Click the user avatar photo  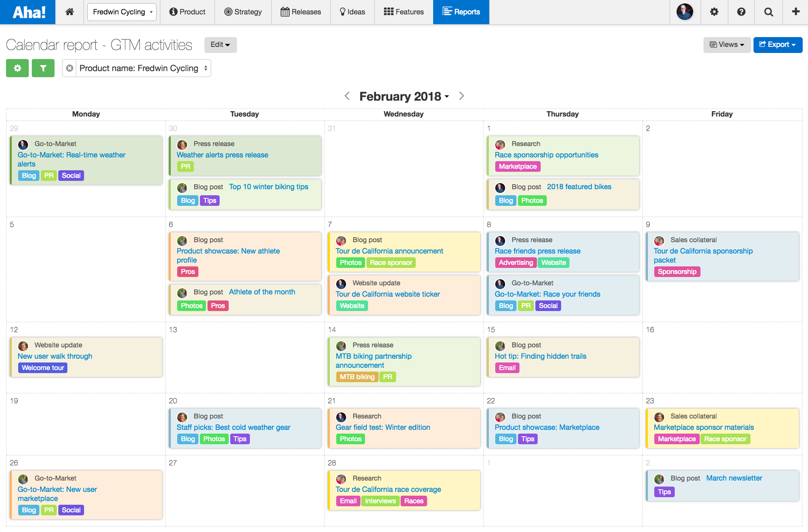pos(685,12)
